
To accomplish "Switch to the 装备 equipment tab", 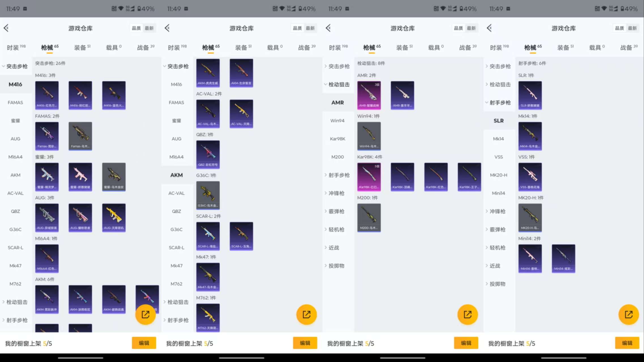I will click(x=80, y=47).
